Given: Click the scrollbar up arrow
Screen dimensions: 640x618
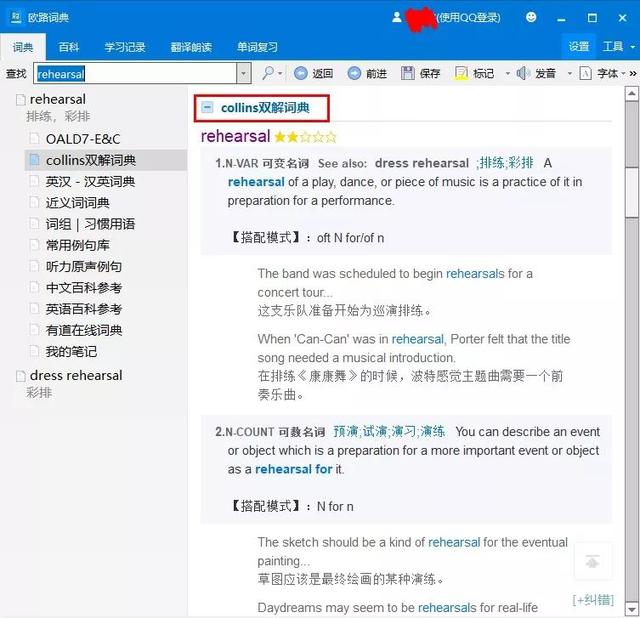Looking at the screenshot, I should coord(631,94).
